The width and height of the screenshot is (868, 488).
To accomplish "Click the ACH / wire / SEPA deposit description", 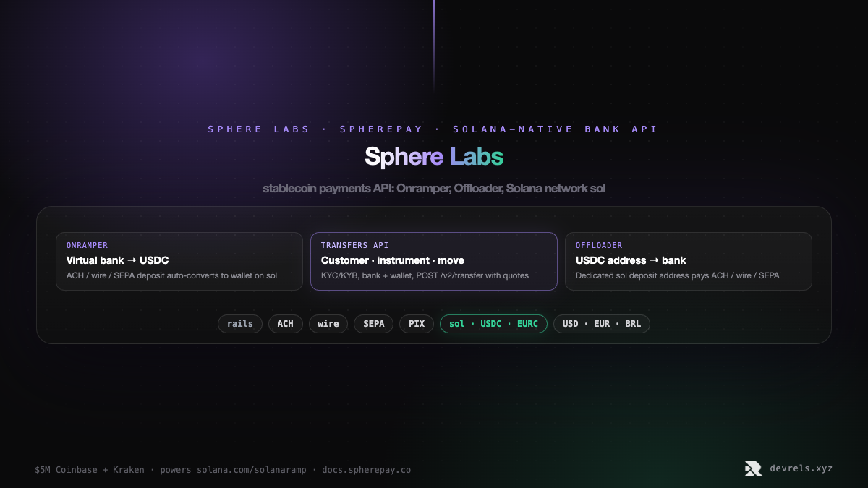I will point(171,275).
